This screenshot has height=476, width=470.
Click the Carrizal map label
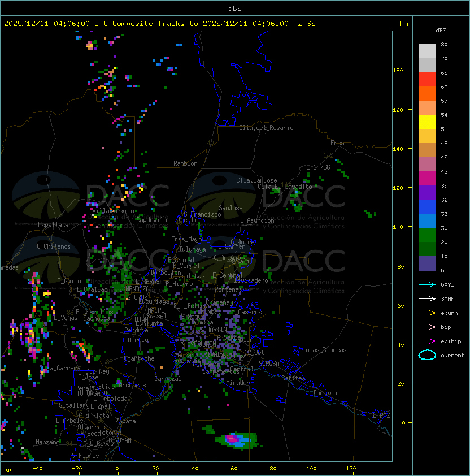(168, 379)
